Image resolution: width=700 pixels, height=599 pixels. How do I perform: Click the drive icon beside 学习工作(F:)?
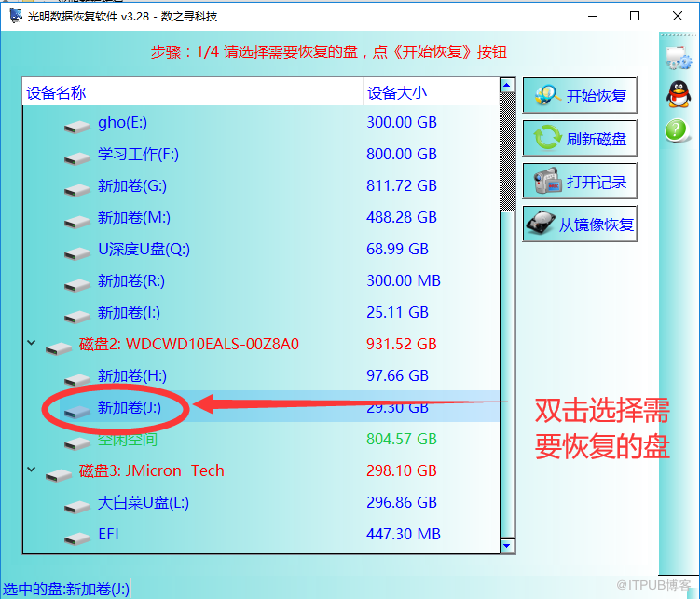pos(77,158)
